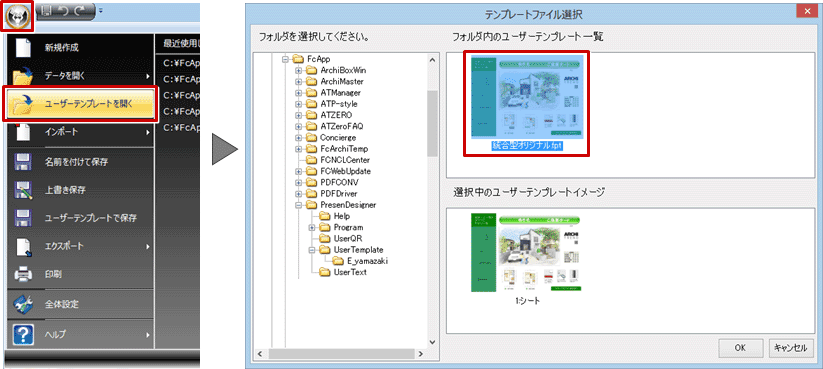The width and height of the screenshot is (823, 369).
Task: Click the folder tree vertical scrollbar thumb
Action: click(x=432, y=123)
